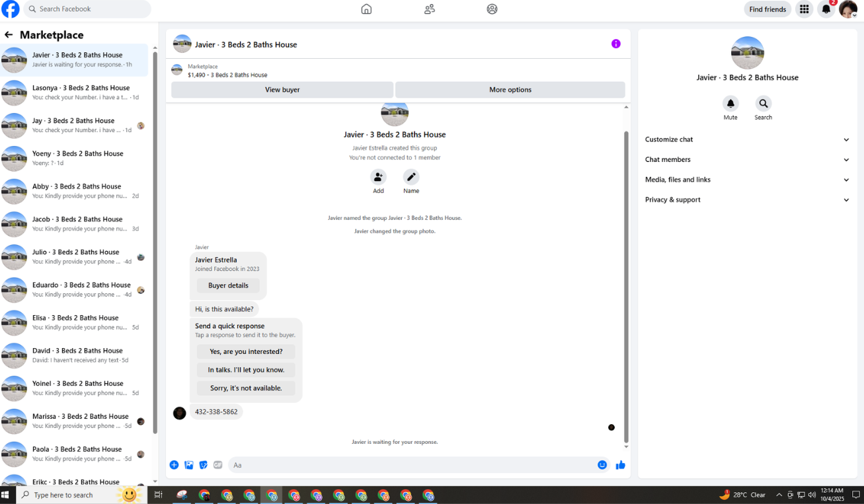Open the Groups icon in top navigation
The image size is (864, 504).
[x=492, y=9]
